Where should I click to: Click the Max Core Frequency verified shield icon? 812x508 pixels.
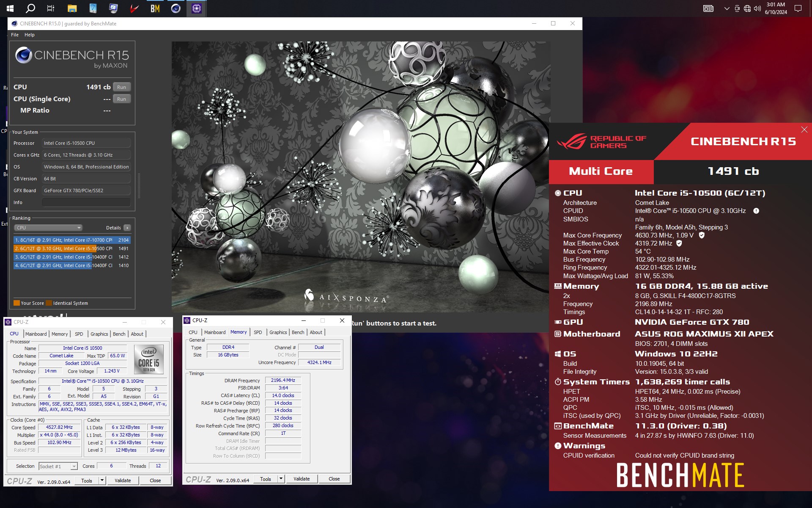(702, 235)
